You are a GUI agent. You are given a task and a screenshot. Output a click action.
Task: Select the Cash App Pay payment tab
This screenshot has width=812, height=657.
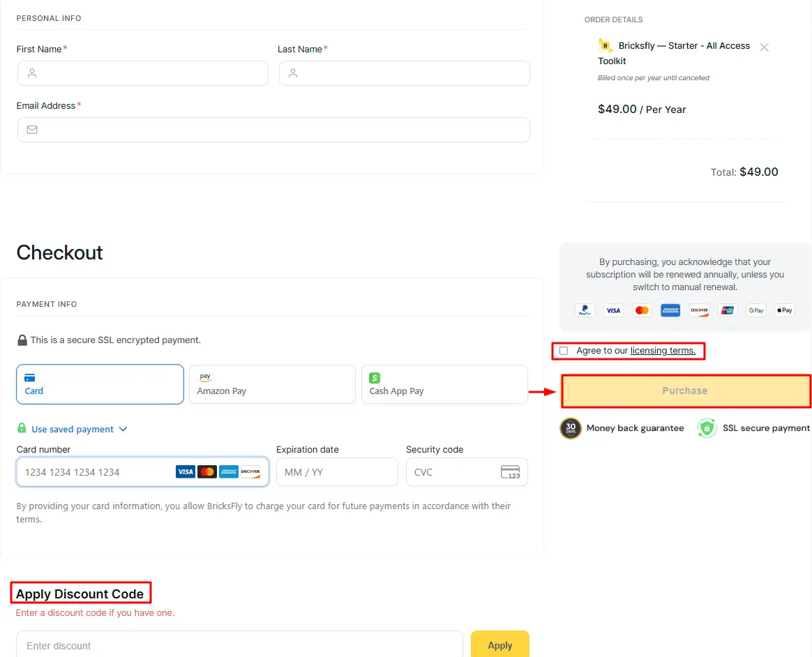(444, 384)
